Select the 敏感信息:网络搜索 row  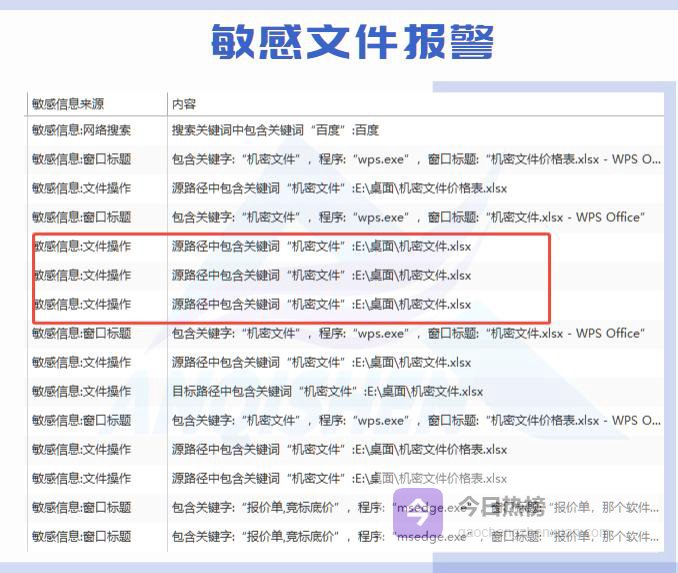click(x=81, y=130)
